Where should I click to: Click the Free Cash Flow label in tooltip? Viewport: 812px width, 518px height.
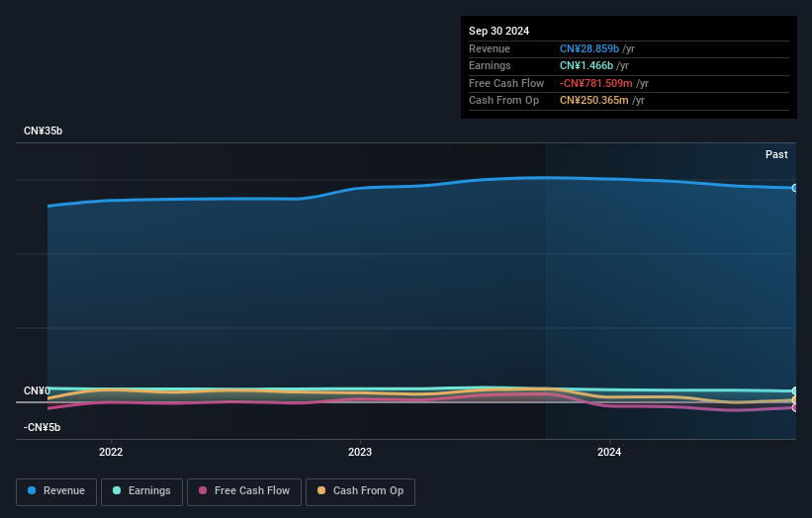tap(506, 83)
